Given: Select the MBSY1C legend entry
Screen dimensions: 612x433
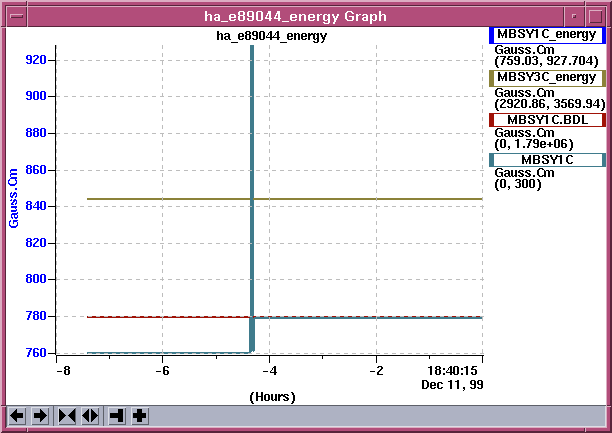Looking at the screenshot, I should [x=547, y=160].
